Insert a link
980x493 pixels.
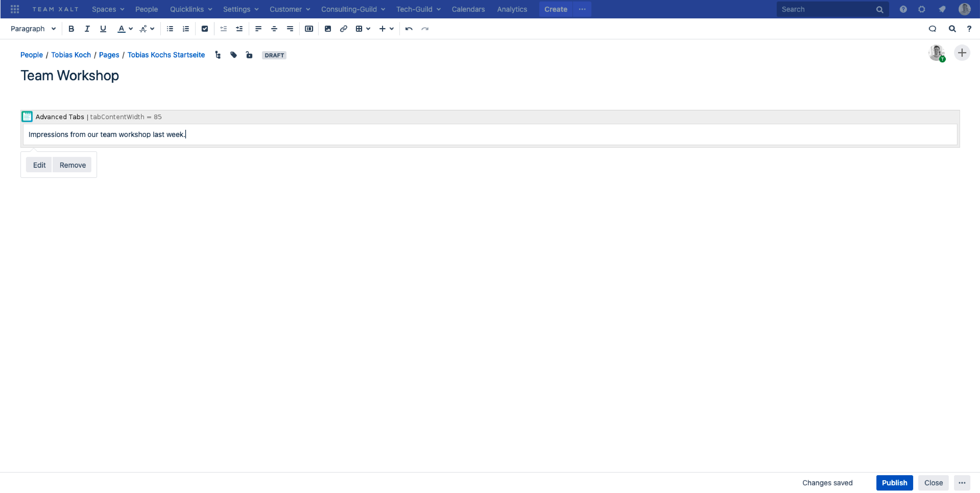tap(343, 29)
